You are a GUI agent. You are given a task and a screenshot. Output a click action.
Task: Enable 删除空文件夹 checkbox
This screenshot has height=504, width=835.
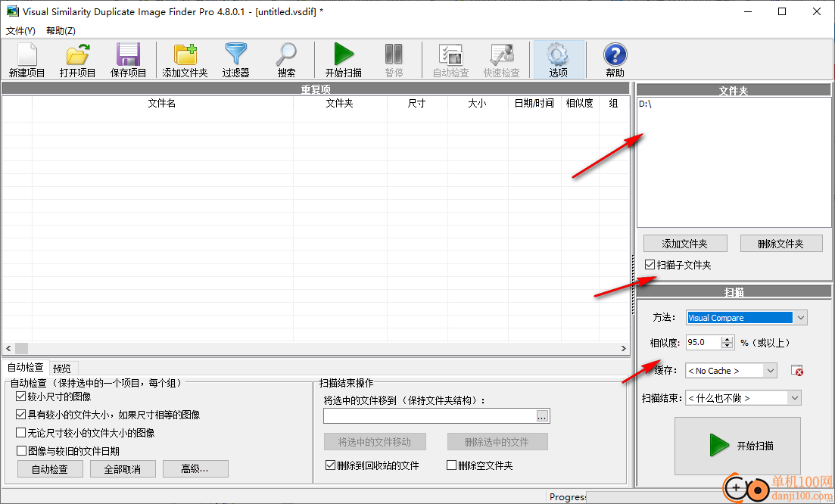451,465
